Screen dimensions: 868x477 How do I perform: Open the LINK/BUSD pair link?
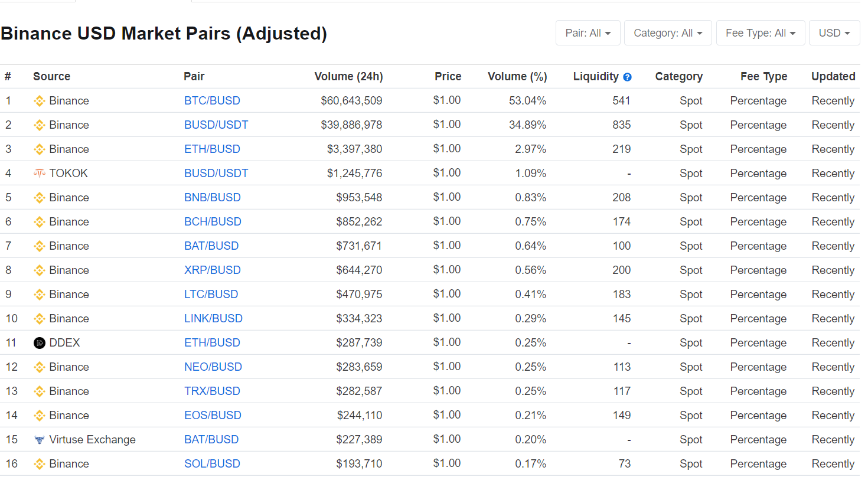coord(213,319)
